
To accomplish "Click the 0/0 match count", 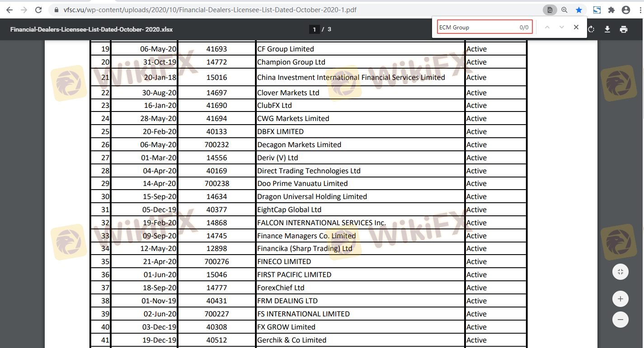I will click(524, 28).
